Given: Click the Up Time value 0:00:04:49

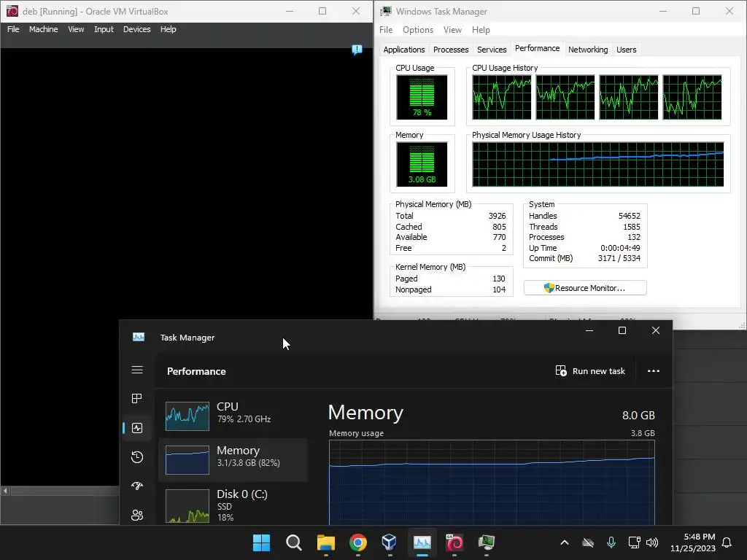Looking at the screenshot, I should click(620, 248).
